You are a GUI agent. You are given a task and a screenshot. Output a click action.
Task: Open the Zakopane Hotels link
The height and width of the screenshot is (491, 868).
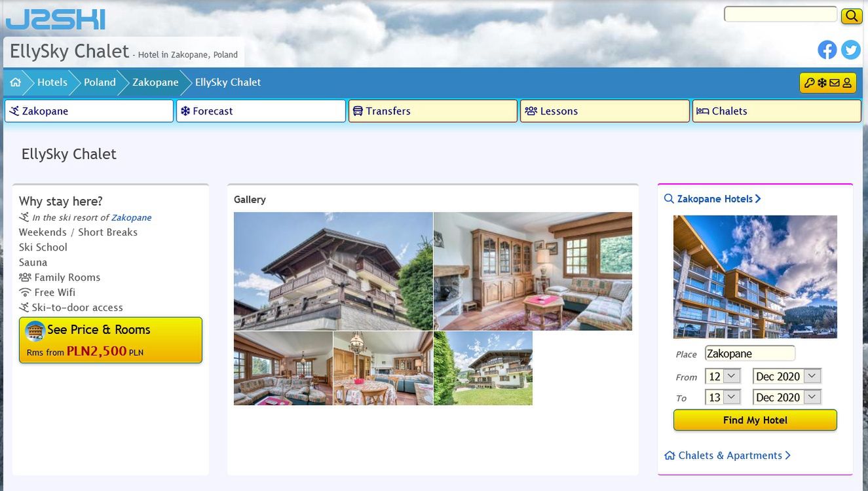(715, 199)
